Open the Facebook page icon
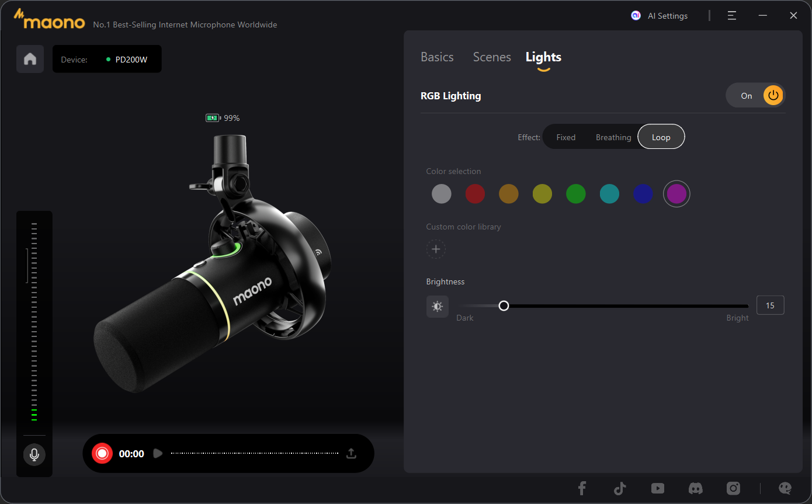The image size is (812, 504). 582,488
